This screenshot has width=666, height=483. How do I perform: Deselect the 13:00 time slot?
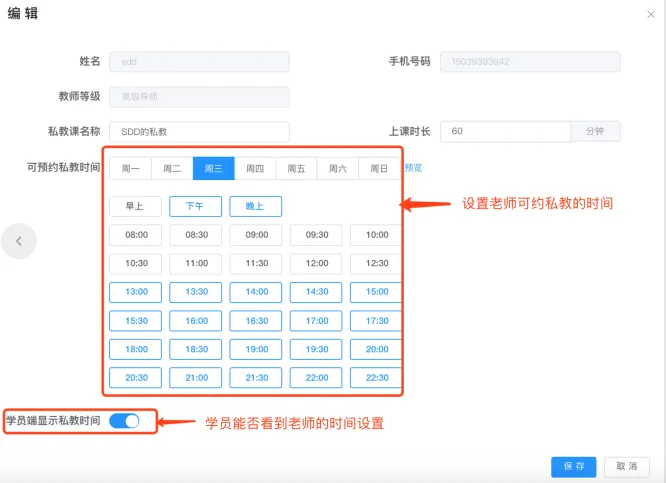(135, 292)
